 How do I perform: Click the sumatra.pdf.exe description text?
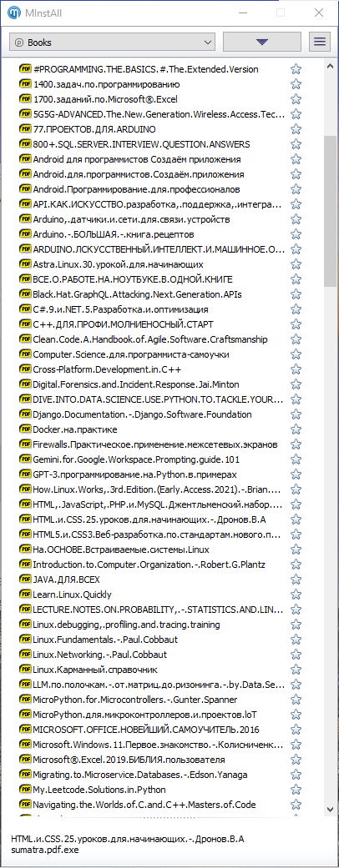(x=45, y=849)
